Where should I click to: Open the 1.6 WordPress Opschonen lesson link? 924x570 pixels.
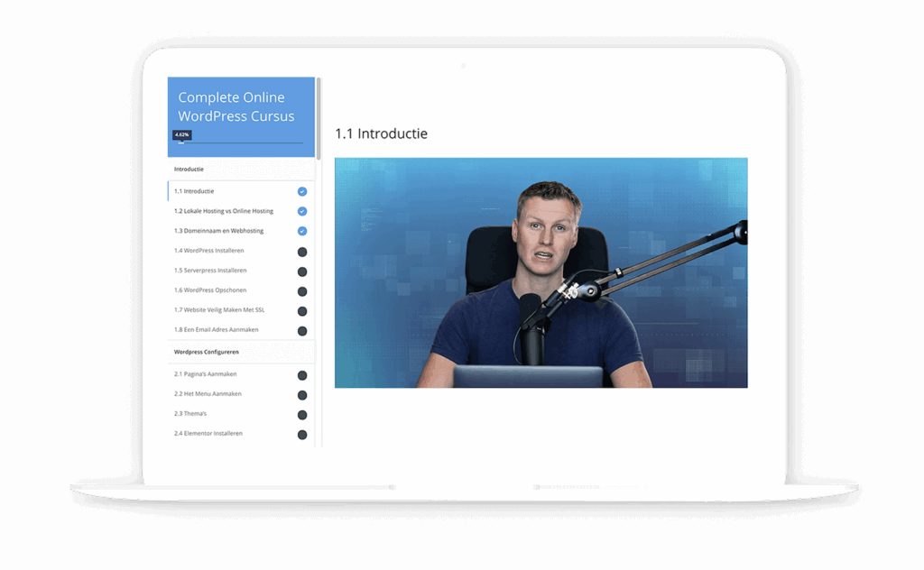[209, 290]
